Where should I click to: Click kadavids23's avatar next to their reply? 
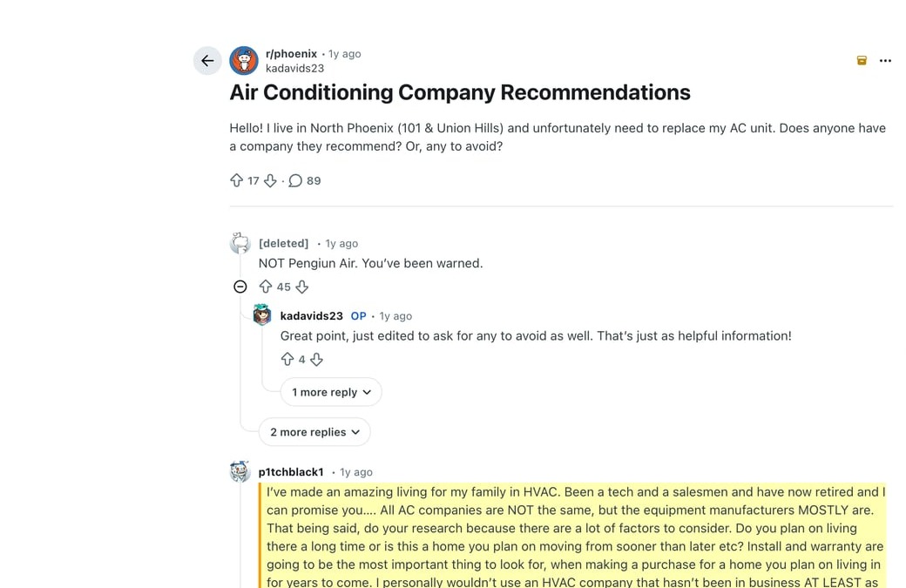(x=262, y=315)
